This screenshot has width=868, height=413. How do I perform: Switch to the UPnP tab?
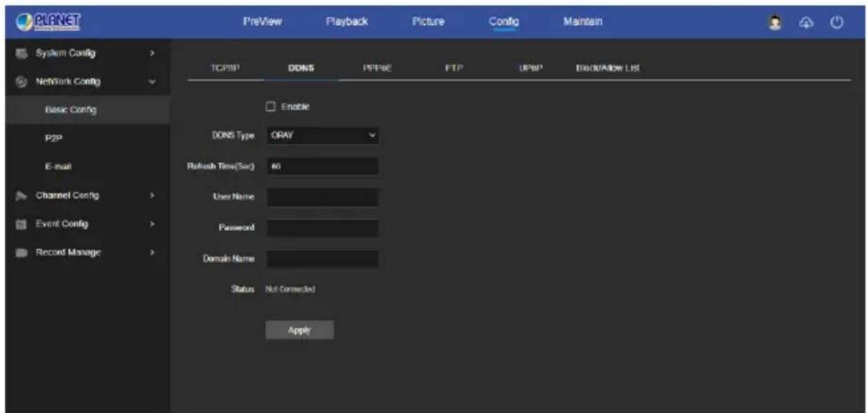[529, 68]
